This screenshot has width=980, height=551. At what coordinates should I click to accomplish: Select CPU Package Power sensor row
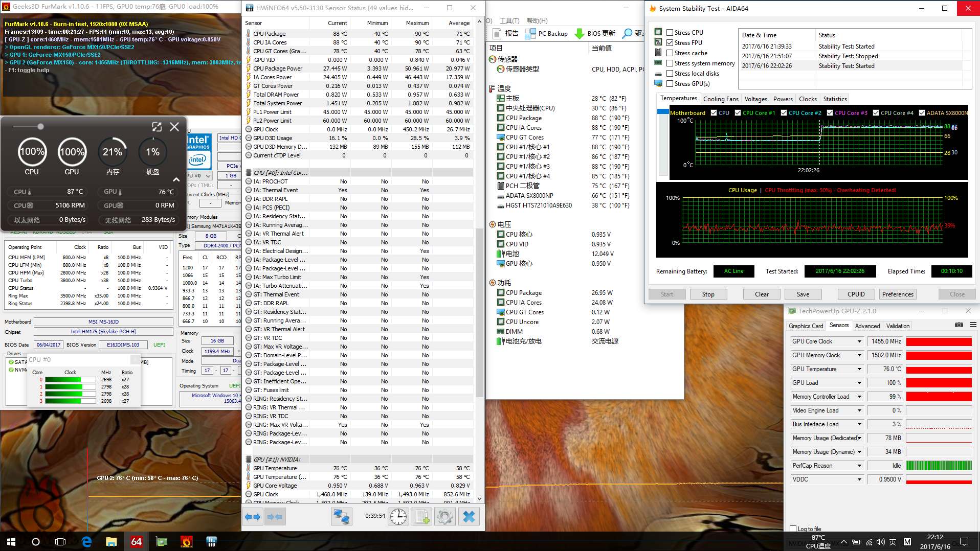(x=358, y=68)
